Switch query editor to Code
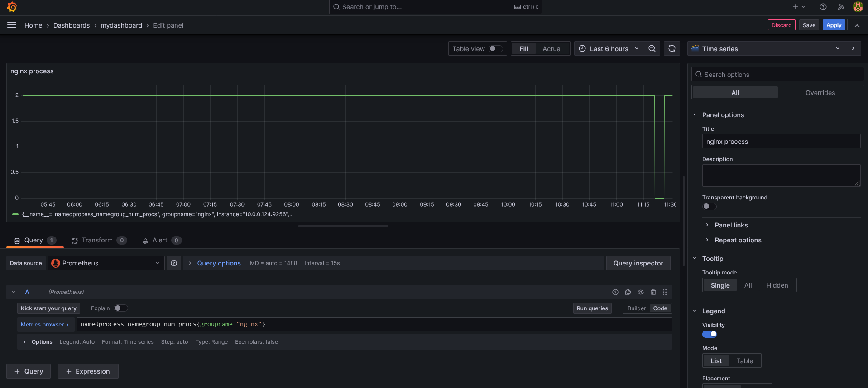868x388 pixels. [660, 308]
